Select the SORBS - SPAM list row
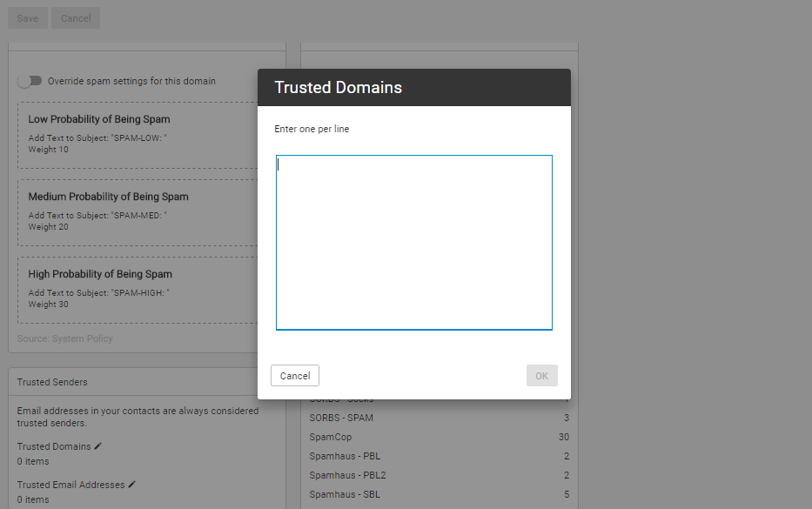 [x=439, y=418]
